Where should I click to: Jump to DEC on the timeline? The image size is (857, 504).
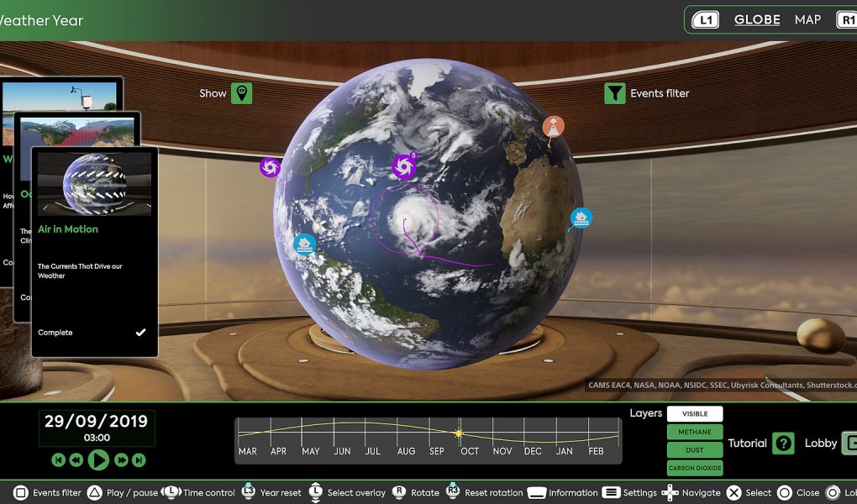533,451
